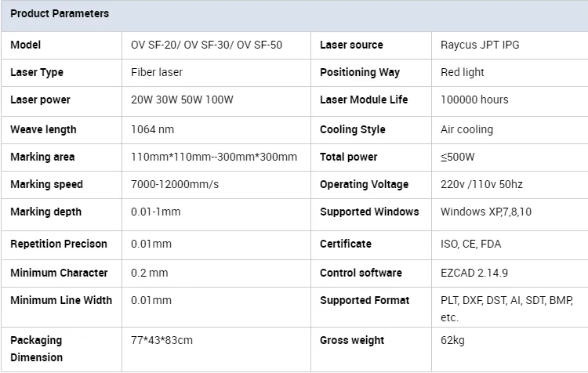Select the Red light positioning value

[x=463, y=72]
